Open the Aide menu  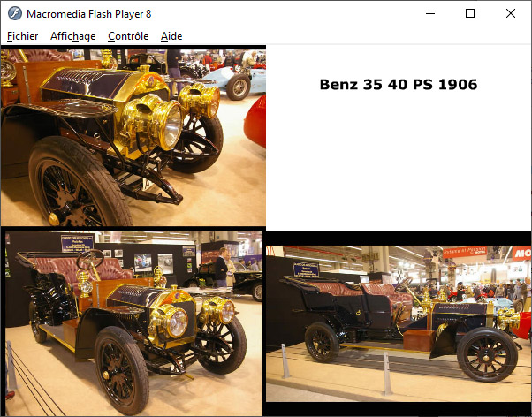[171, 36]
